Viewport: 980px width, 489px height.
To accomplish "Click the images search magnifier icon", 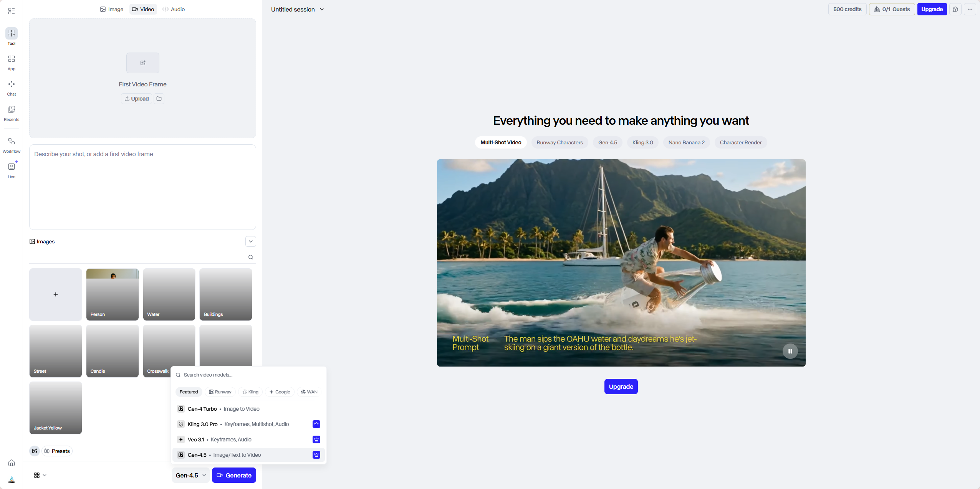I will [x=251, y=257].
